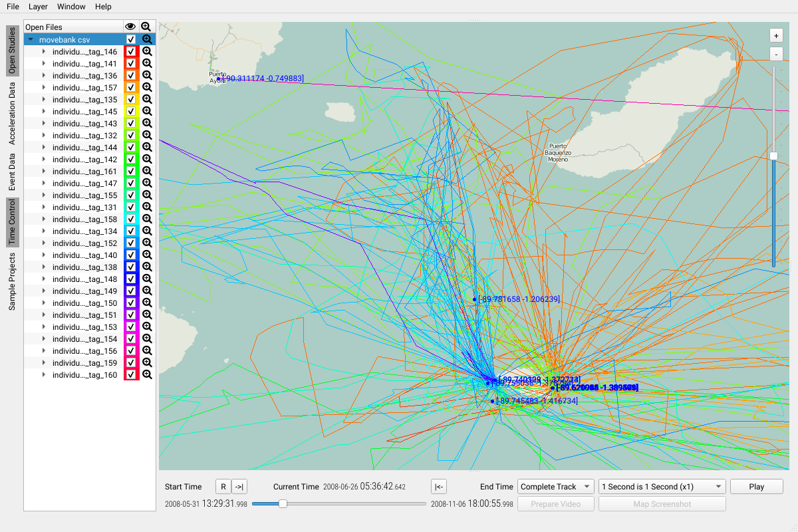This screenshot has height=532, width=798.
Task: Zoom to individual tag_161 track
Action: (x=147, y=172)
